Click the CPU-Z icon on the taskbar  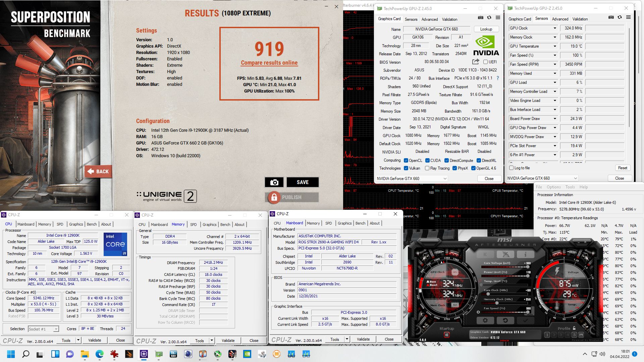(144, 354)
